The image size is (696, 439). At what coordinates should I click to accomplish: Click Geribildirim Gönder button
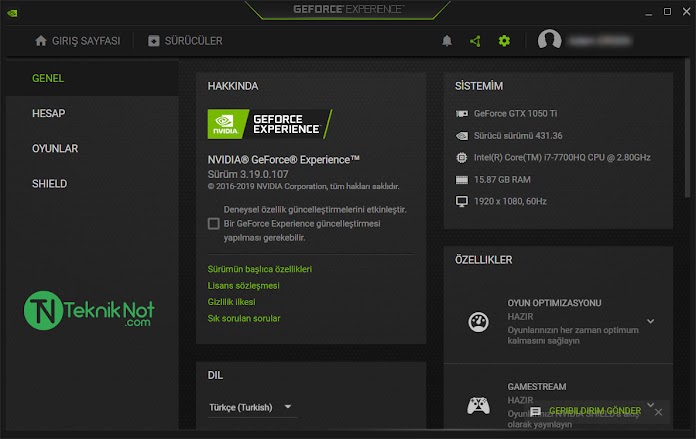(x=595, y=411)
